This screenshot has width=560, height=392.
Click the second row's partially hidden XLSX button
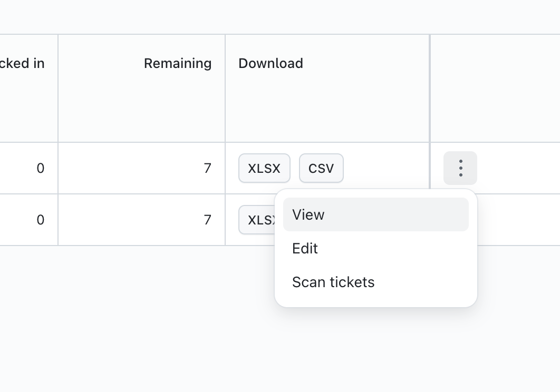pos(256,220)
